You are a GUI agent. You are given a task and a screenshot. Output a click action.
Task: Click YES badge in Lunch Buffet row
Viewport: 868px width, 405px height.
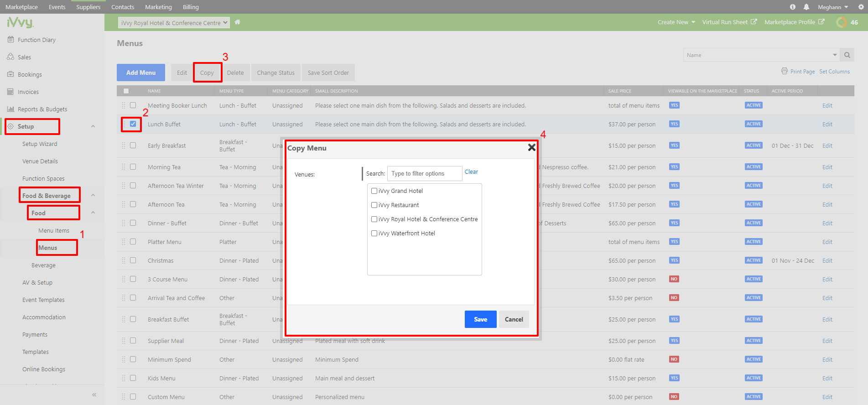[674, 124]
